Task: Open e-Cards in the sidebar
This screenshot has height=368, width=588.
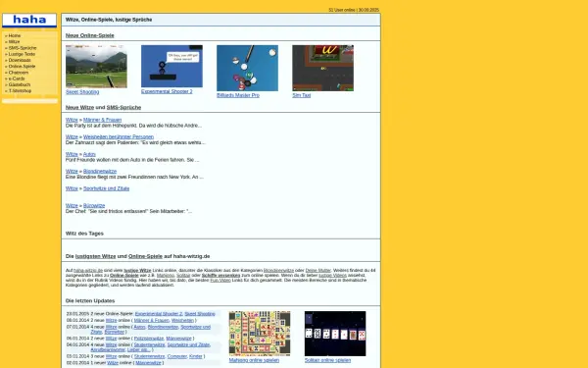Action: (17, 79)
